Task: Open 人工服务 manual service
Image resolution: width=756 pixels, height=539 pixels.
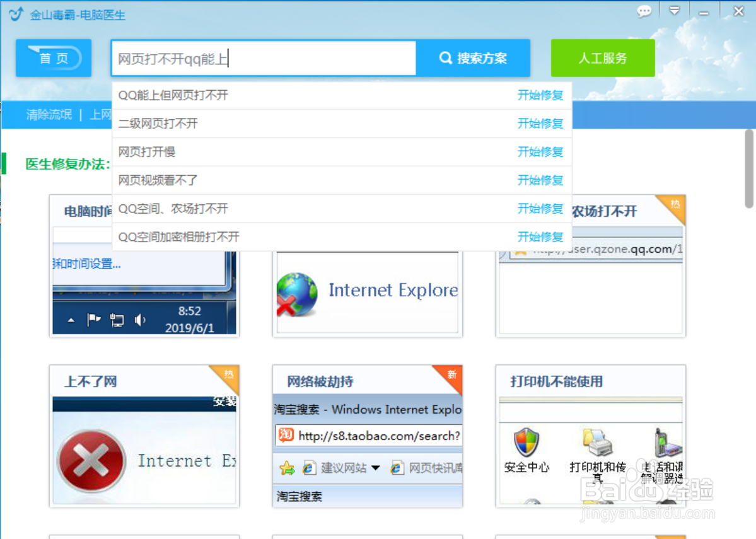Action: tap(603, 59)
